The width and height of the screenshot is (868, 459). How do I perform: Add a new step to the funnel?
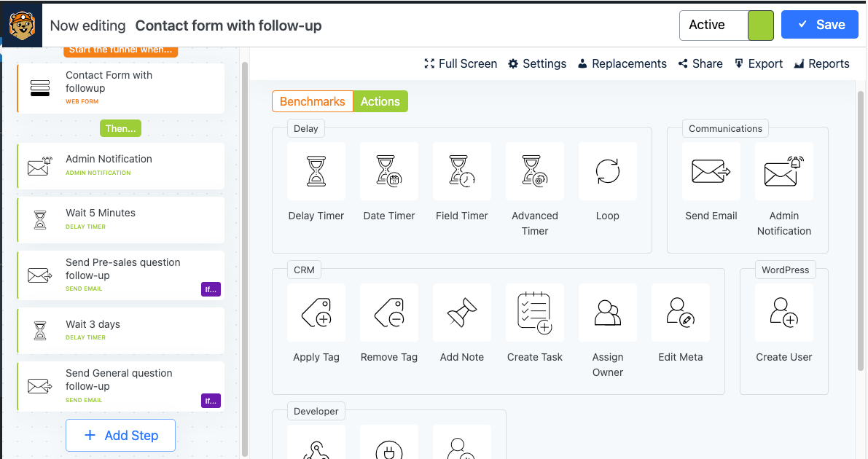point(121,435)
